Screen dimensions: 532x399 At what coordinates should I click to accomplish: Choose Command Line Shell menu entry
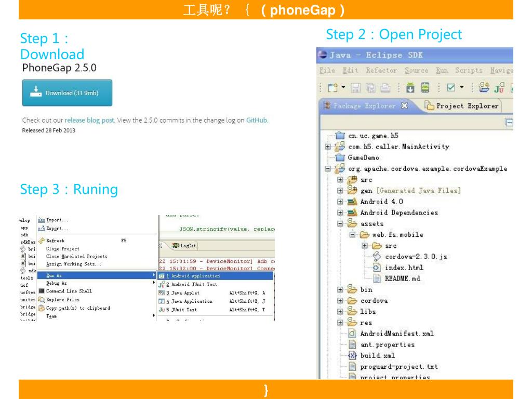69,291
